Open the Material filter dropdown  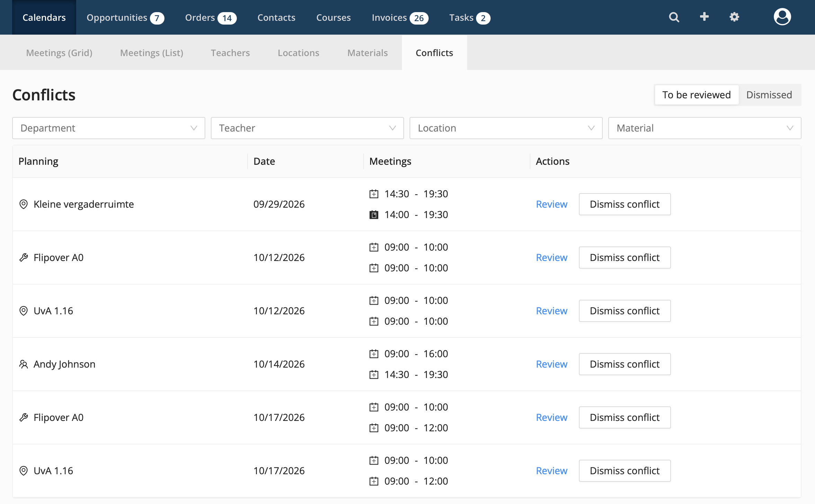pos(705,128)
